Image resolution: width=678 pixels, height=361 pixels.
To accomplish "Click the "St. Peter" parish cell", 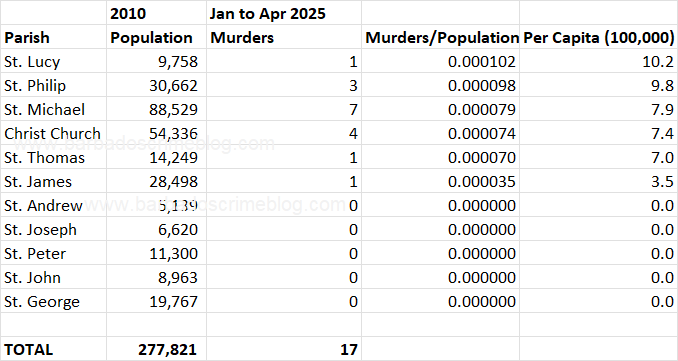I will click(x=53, y=253).
